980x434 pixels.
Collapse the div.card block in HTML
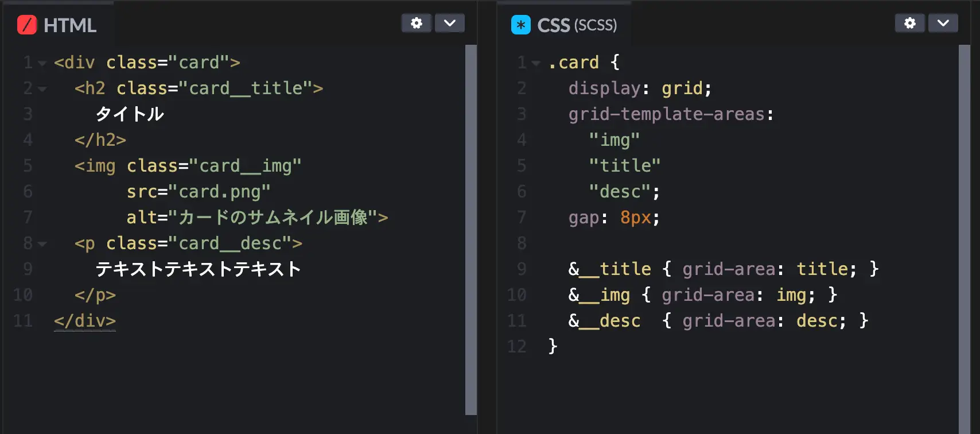point(42,63)
